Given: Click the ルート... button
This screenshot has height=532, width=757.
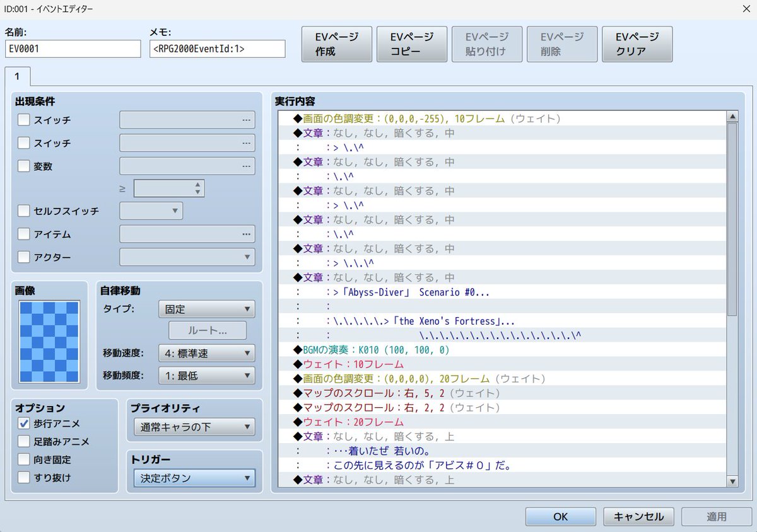Looking at the screenshot, I should coord(208,330).
